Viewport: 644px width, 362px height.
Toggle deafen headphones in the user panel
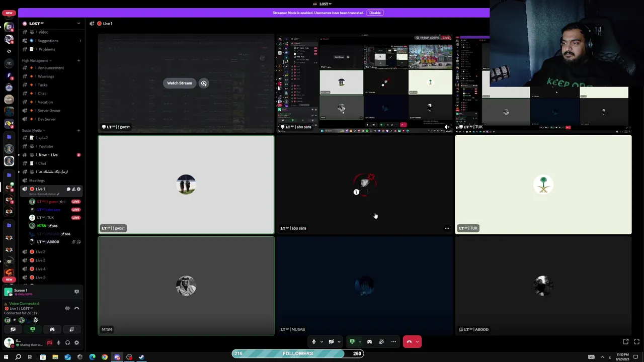(x=67, y=343)
